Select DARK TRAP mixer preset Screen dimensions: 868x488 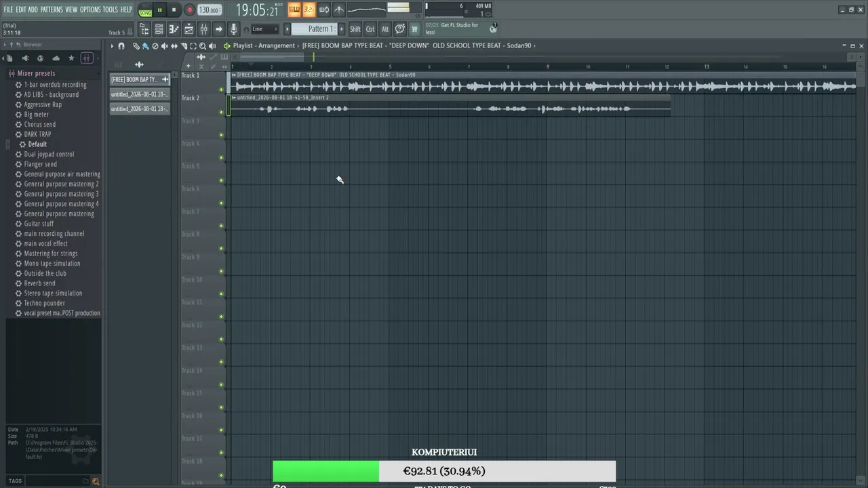tap(37, 134)
